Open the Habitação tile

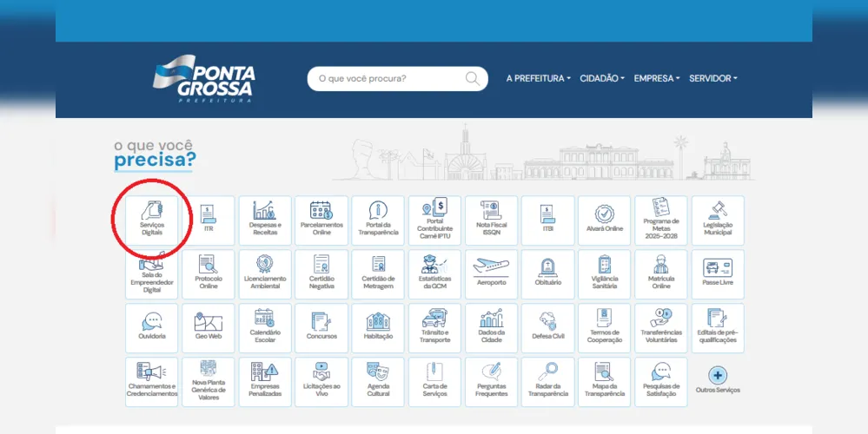point(378,328)
